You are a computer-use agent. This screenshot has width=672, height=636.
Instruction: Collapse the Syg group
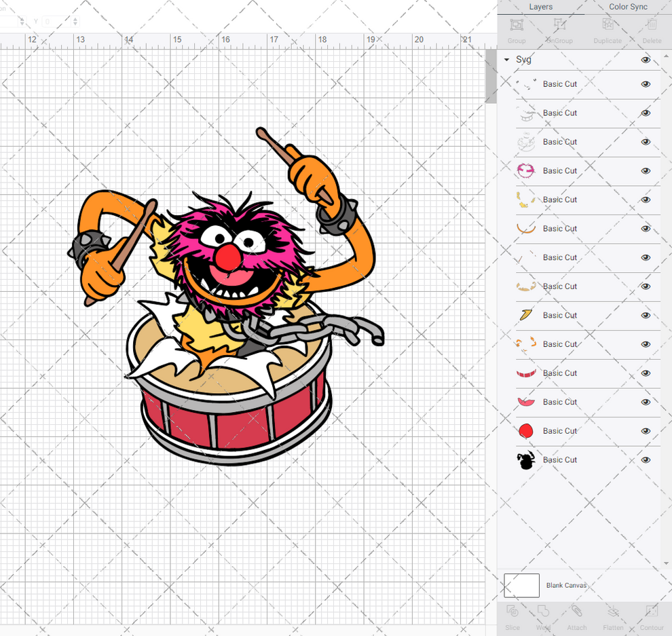(506, 60)
